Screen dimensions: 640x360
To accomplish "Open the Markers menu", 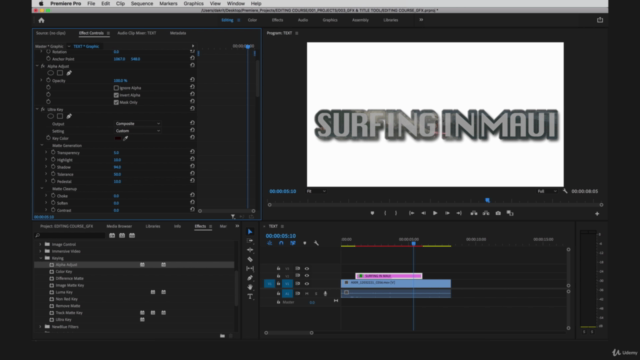I will [168, 3].
